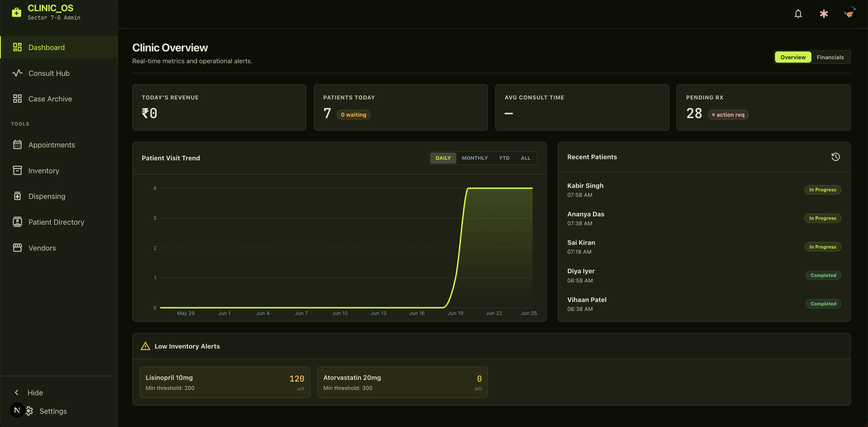Screen dimensions: 868x427
Task: Open Diya Iyer patient entry
Action: 704,275
